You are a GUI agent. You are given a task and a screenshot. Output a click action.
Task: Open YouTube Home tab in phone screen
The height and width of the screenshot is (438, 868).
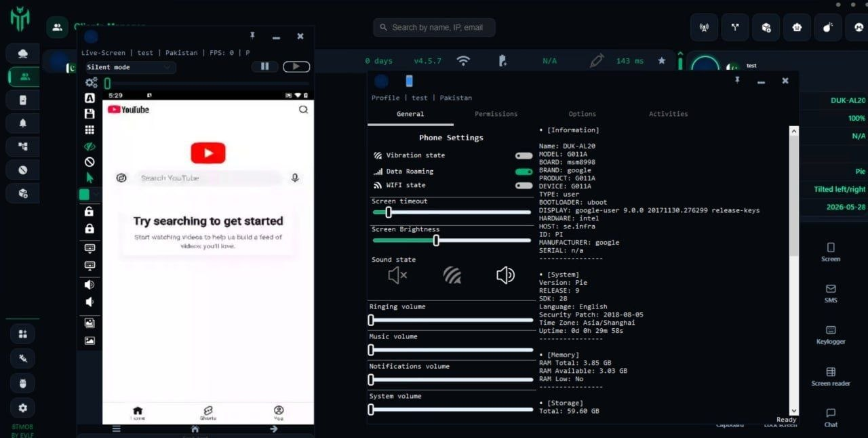pos(138,413)
